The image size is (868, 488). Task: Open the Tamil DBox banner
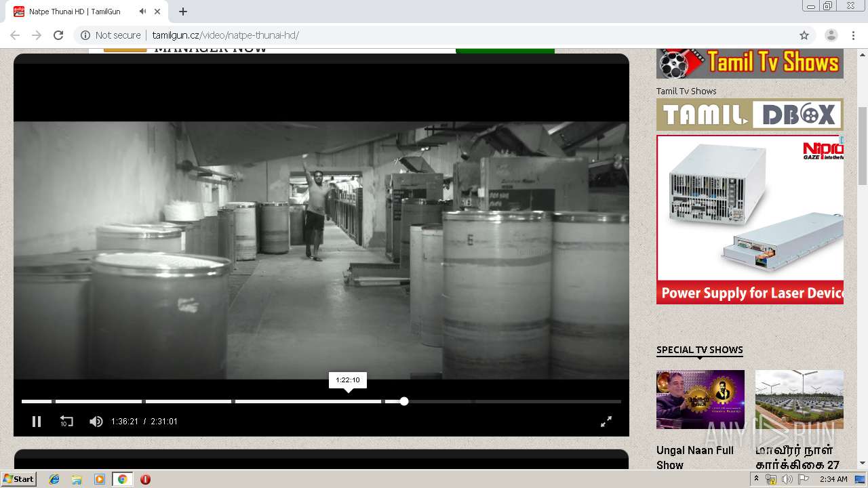[750, 115]
